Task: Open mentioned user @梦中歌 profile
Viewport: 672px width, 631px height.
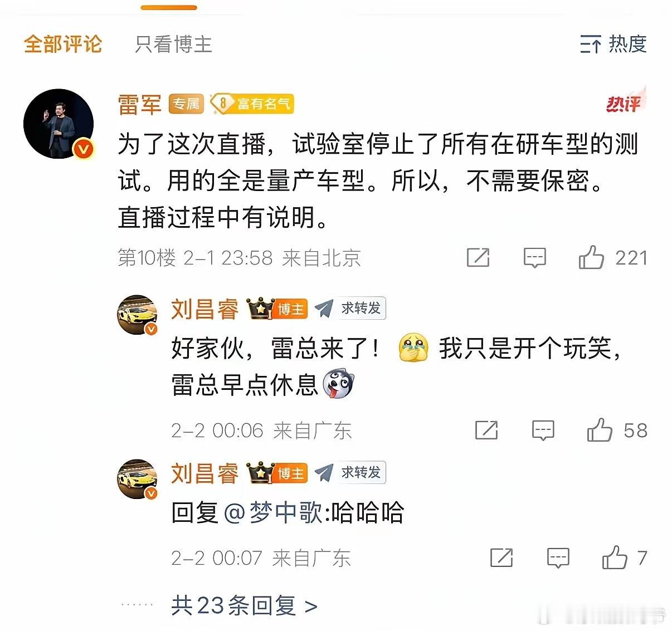Action: tap(272, 512)
